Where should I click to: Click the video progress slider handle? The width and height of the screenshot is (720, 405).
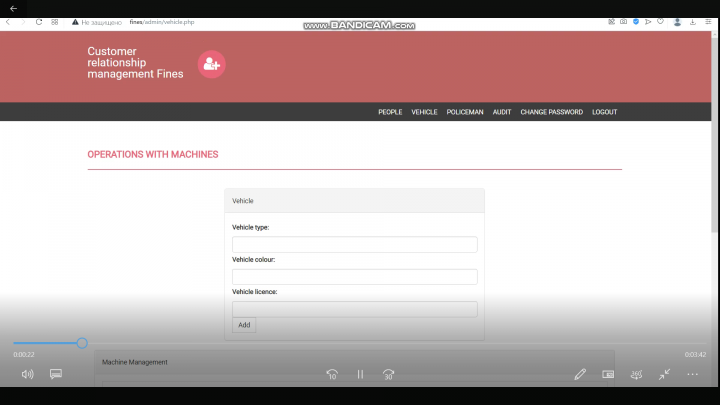coord(82,343)
